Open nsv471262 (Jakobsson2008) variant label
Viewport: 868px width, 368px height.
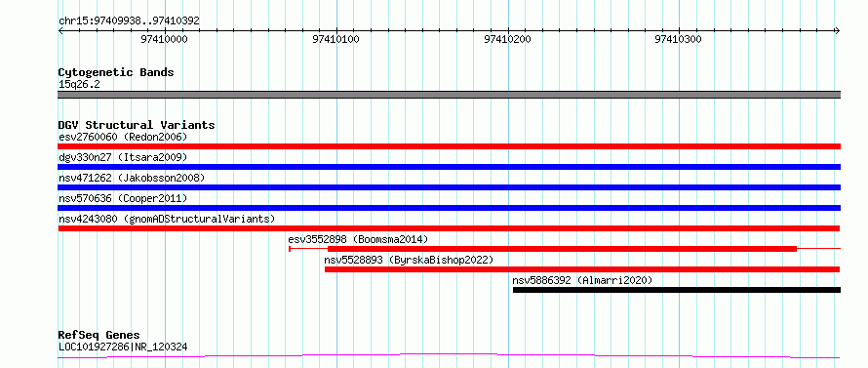pyautogui.click(x=132, y=178)
